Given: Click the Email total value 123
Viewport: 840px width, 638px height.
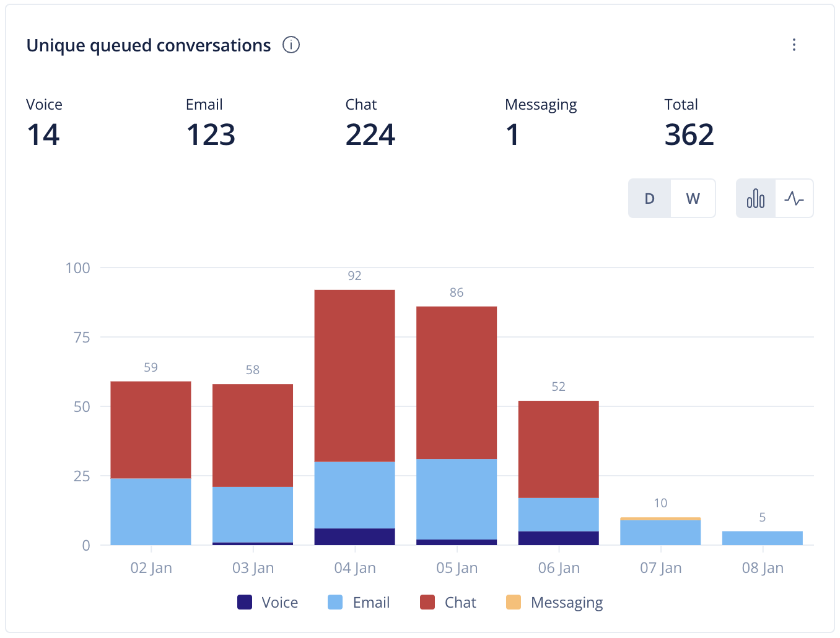Looking at the screenshot, I should pos(211,134).
